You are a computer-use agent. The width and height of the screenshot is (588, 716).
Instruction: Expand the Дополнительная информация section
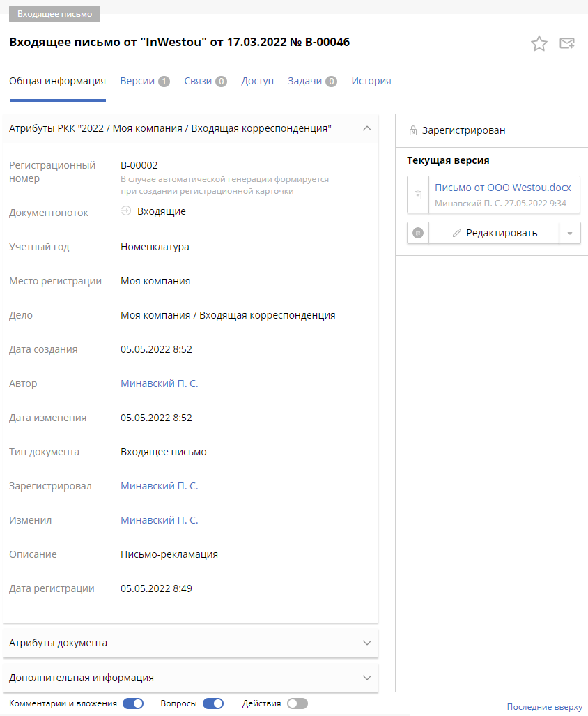click(x=367, y=677)
